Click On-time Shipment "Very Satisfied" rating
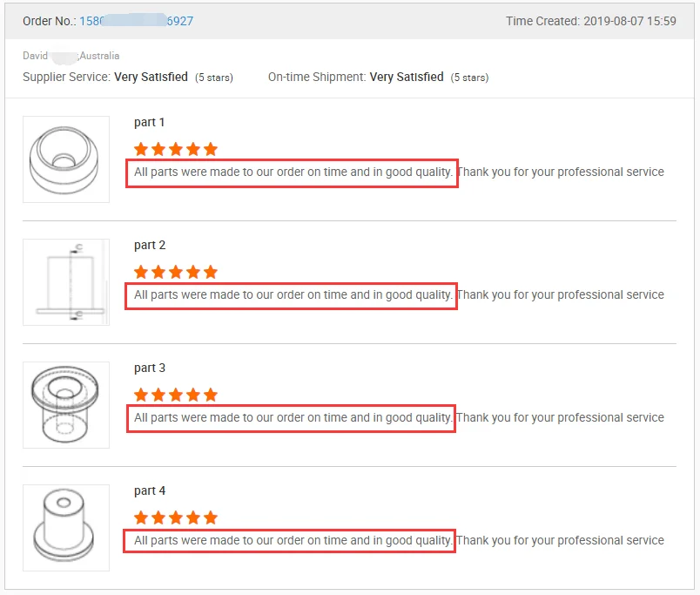This screenshot has height=595, width=700. [407, 78]
